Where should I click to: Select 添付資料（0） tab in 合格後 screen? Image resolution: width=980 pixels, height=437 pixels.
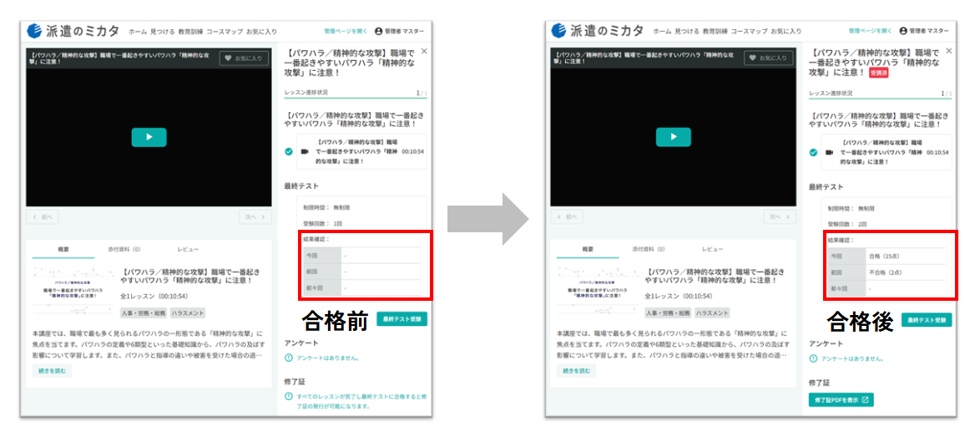pyautogui.click(x=649, y=249)
